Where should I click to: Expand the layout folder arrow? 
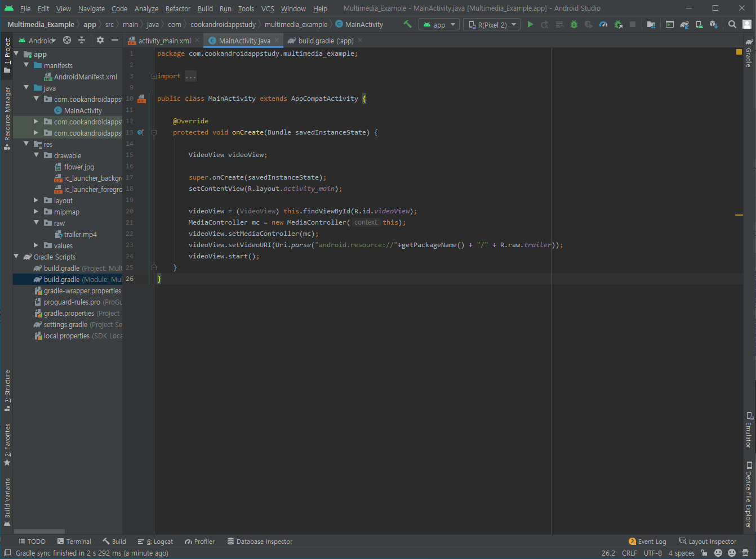(36, 200)
